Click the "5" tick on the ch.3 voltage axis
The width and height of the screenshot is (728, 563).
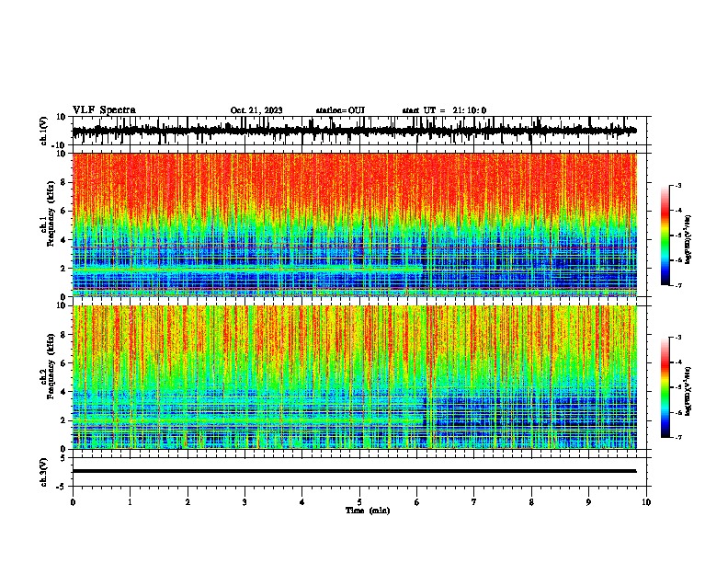coord(63,458)
